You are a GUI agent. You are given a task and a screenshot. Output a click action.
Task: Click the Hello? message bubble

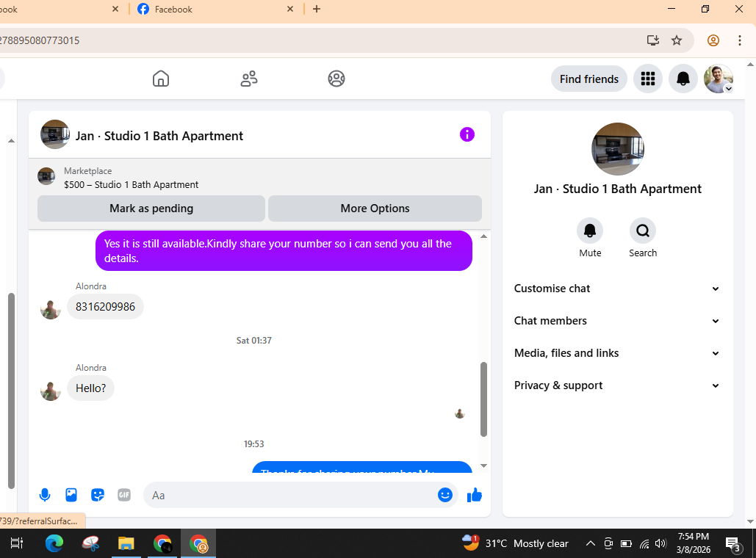[x=90, y=388]
